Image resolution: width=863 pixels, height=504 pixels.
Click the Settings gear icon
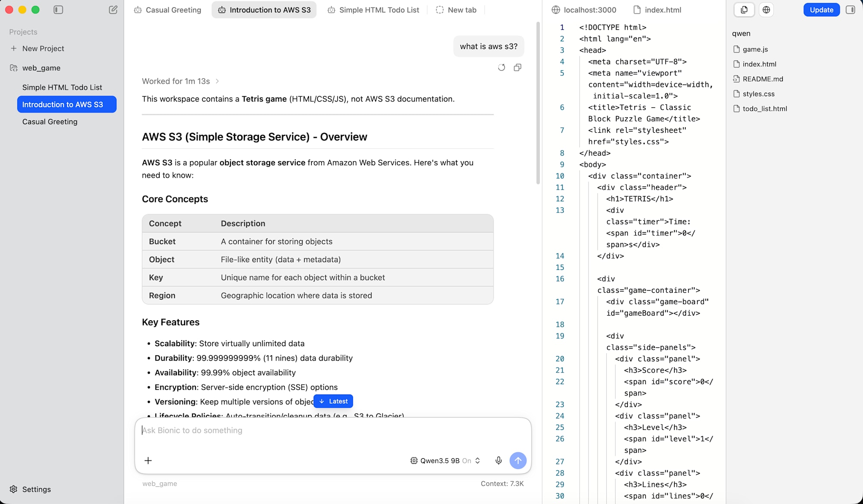pyautogui.click(x=13, y=489)
